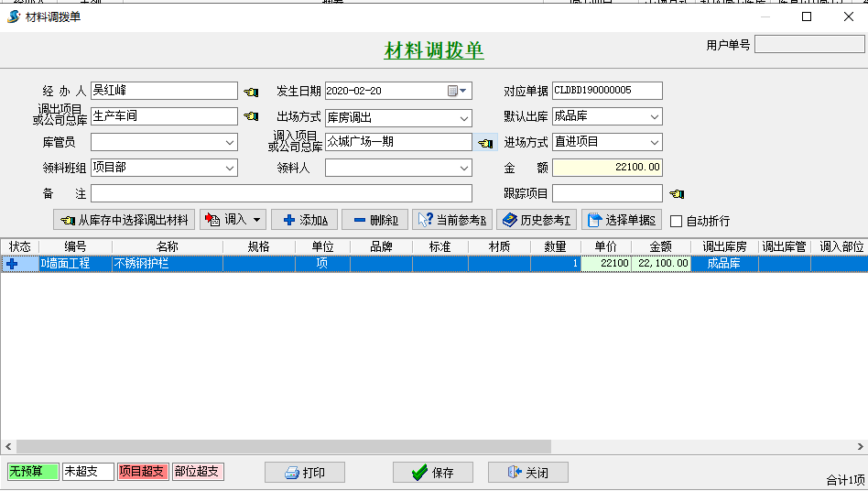Click the red 项目超支 color legend
This screenshot has height=491, width=868.
[143, 472]
